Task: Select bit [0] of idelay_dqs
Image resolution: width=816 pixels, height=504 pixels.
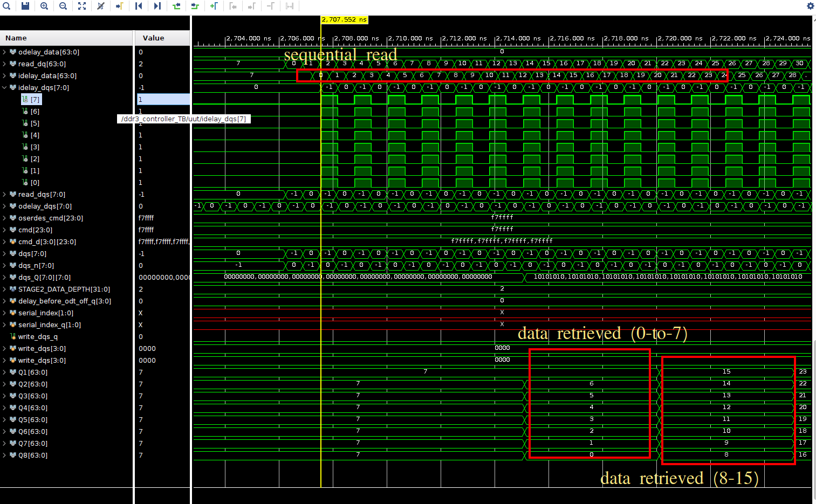Action: [31, 183]
